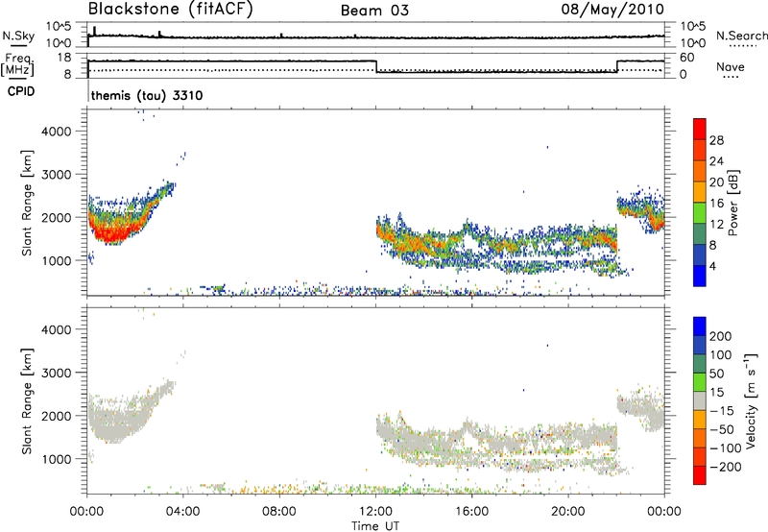Click the '10^0' tick beside N.Search label
Viewport: 768px width, 532px height.
[693, 43]
